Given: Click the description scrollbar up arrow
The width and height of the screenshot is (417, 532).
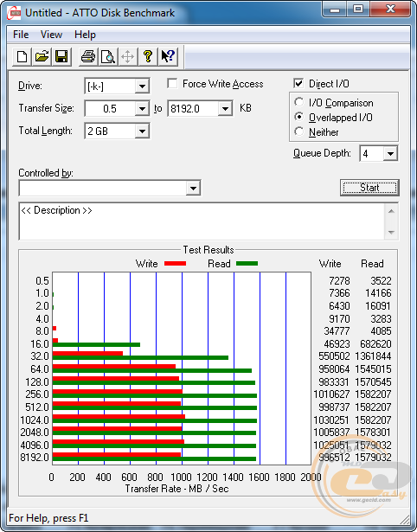Looking at the screenshot, I should (x=391, y=211).
